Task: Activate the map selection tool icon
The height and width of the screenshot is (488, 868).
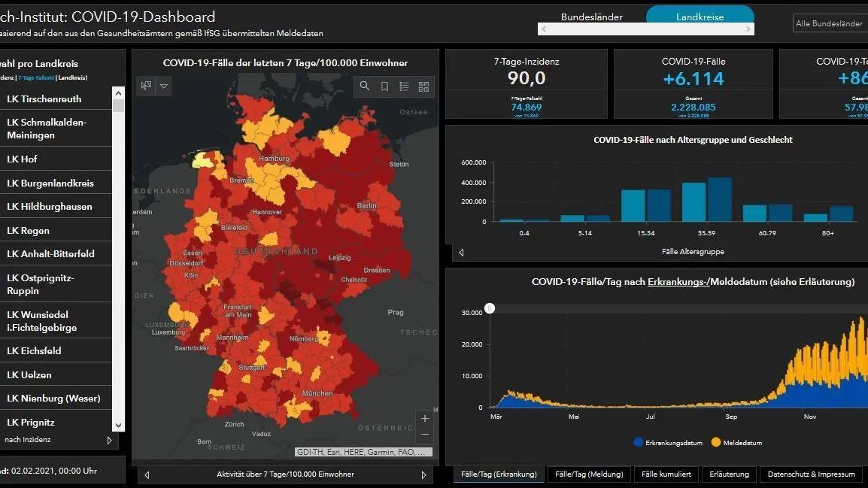Action: [146, 86]
